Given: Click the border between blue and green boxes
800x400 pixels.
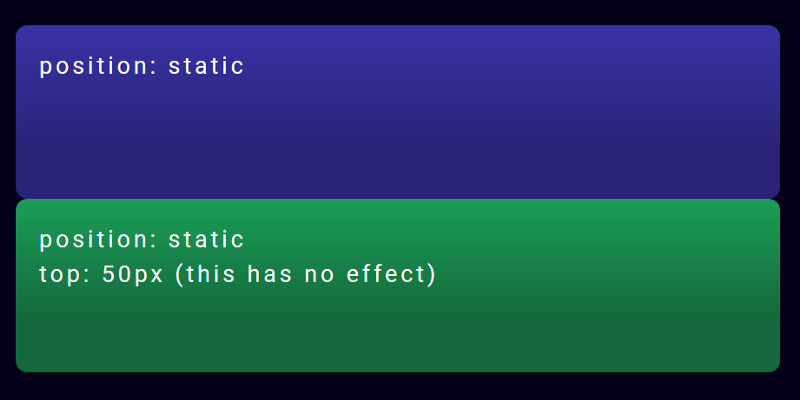Looking at the screenshot, I should click(x=398, y=199).
